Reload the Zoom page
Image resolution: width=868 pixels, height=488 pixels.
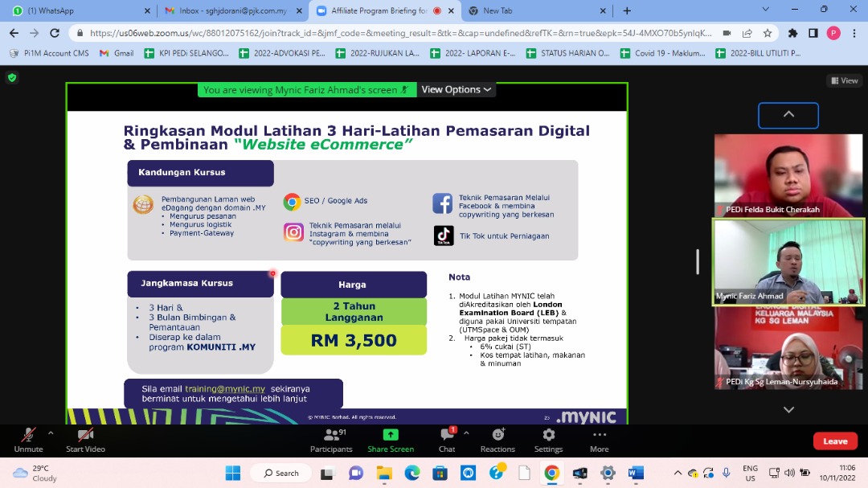coord(55,33)
